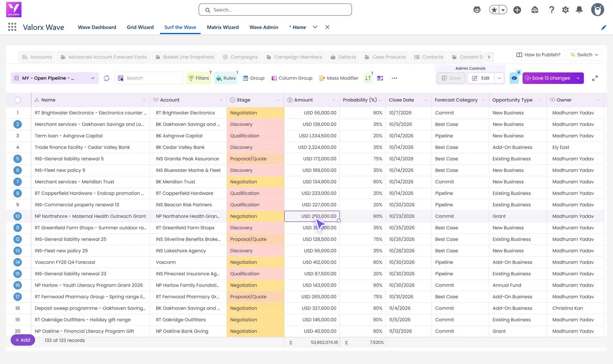This screenshot has height=364, width=613.
Task: Expand the navigation tabs chevron
Action: tap(315, 27)
